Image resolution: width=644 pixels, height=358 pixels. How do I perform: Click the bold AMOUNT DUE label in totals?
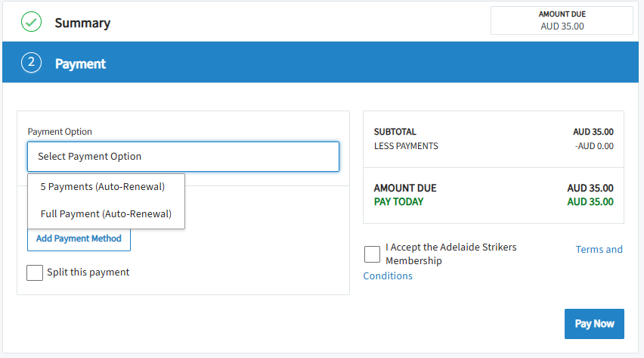(405, 188)
